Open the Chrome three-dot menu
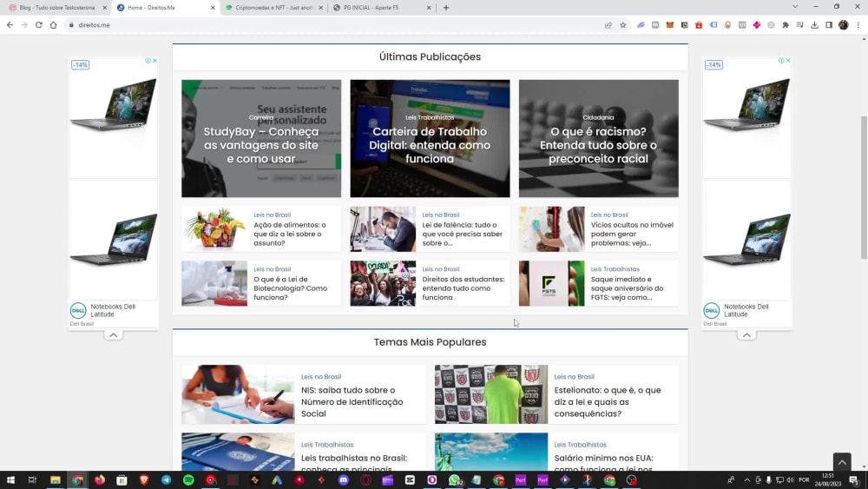The image size is (868, 489). point(858,25)
